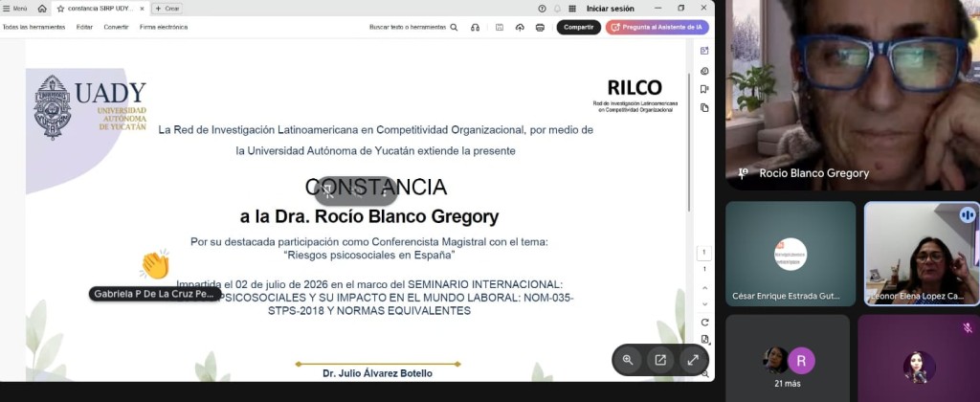This screenshot has height=402, width=980.
Task: Open the help question mark icon
Action: (x=542, y=9)
